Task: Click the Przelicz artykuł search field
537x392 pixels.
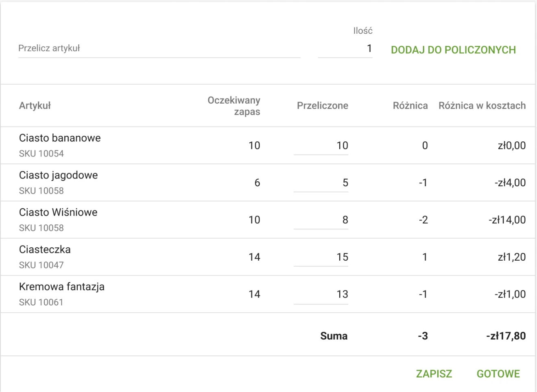Action: 159,48
